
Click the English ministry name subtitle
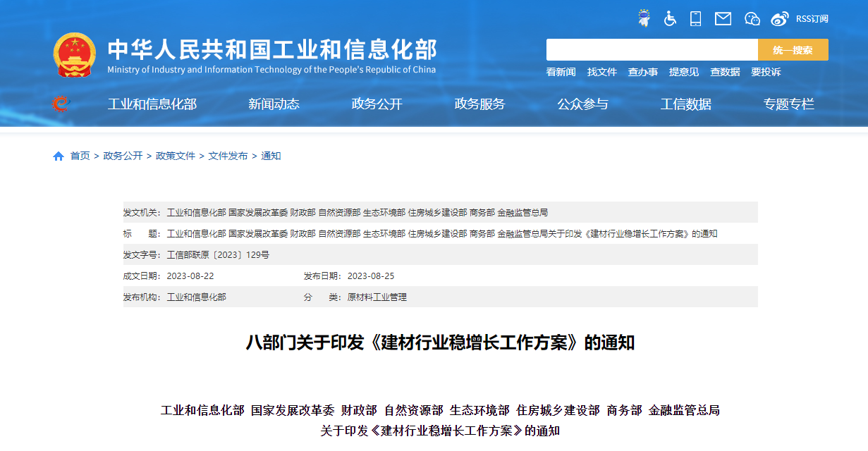(271, 70)
